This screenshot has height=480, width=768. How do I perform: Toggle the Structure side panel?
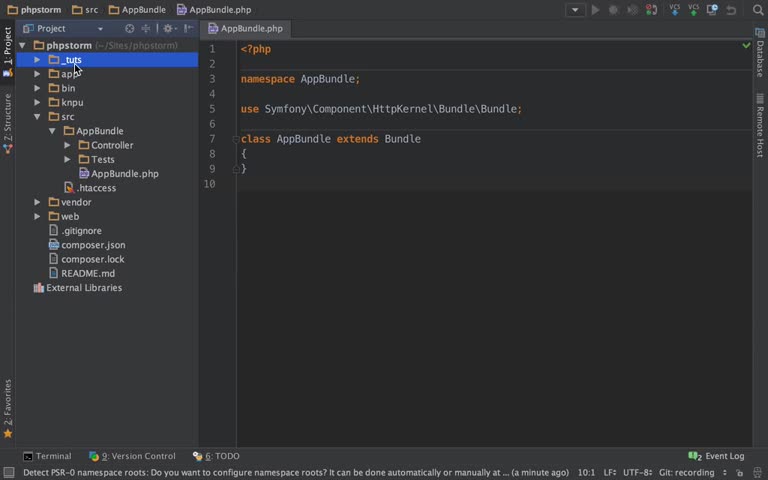click(x=8, y=120)
